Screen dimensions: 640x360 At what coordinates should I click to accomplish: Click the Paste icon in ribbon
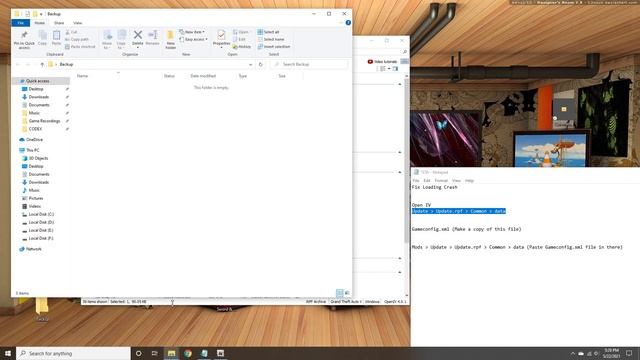[x=56, y=36]
